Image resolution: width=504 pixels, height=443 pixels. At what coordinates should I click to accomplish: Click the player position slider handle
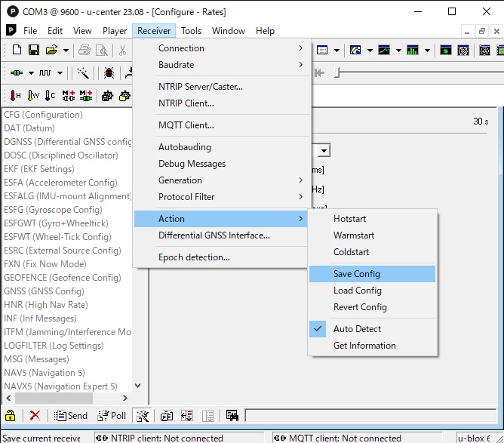point(337,72)
